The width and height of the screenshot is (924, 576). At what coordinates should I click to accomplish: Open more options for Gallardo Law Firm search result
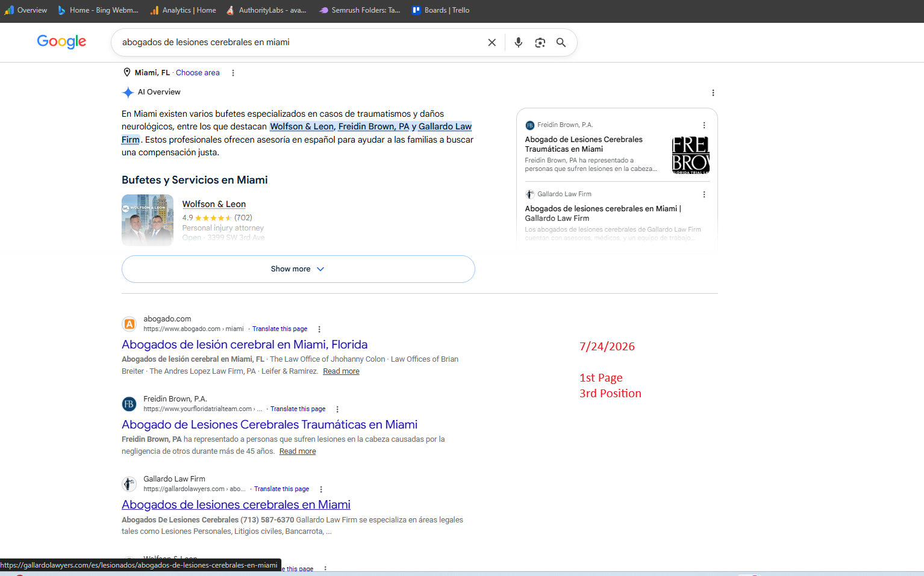(x=321, y=489)
